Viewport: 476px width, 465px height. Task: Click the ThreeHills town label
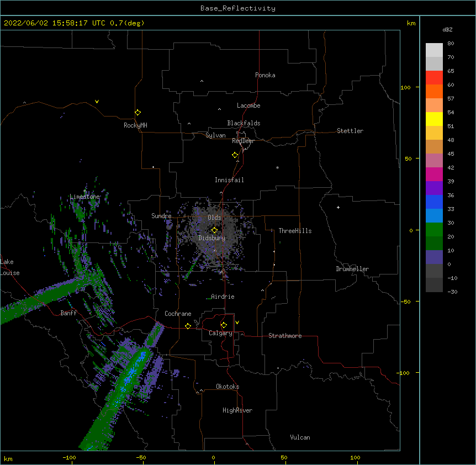pos(295,231)
